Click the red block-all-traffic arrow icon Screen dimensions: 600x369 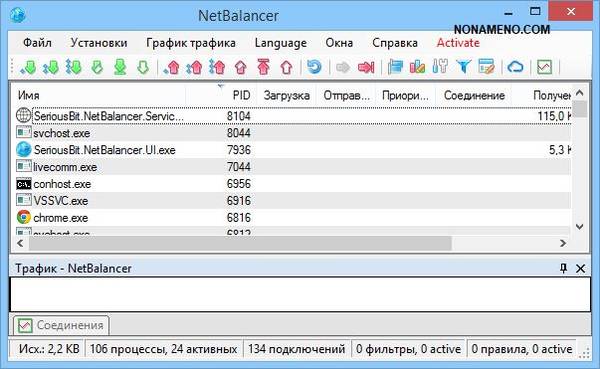tap(366, 67)
